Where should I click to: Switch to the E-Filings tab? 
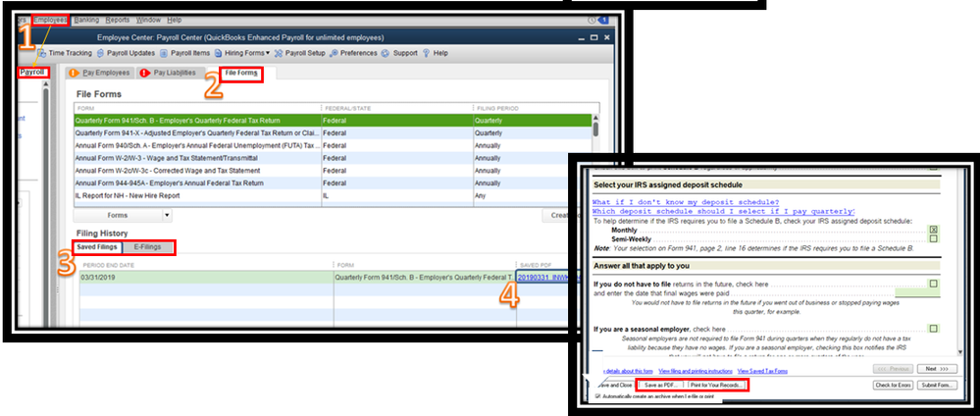[147, 247]
